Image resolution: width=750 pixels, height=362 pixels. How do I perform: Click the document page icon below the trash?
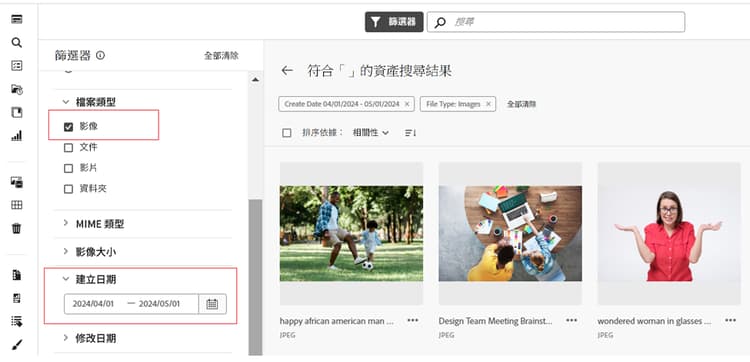[17, 274]
